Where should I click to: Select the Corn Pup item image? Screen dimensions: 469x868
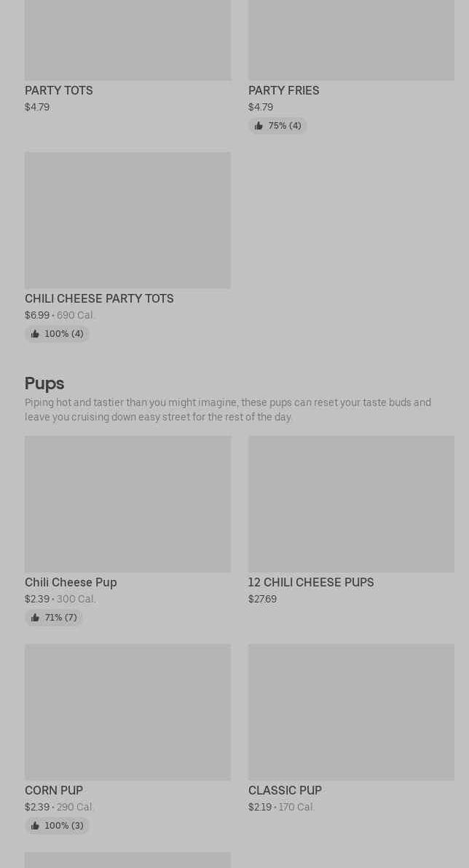tap(127, 712)
